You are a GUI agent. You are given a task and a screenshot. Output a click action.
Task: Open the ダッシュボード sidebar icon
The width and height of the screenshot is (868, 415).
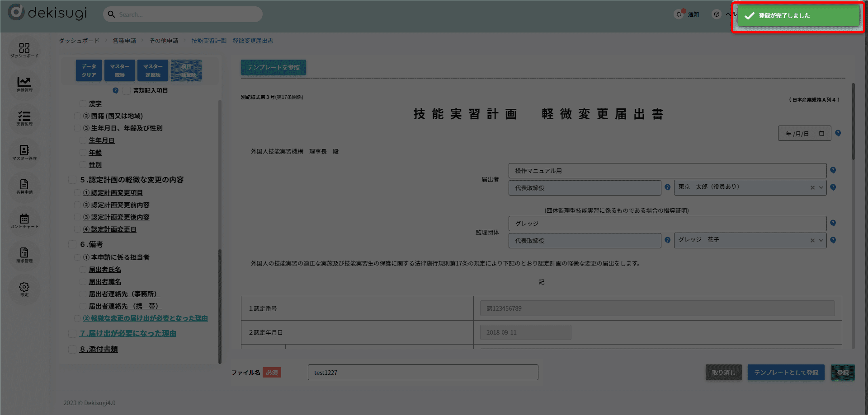pos(24,49)
